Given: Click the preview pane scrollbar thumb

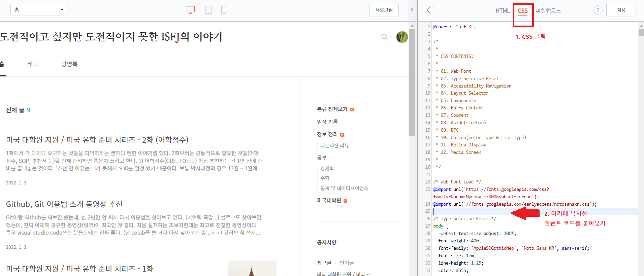Looking at the screenshot, I should pos(412,82).
